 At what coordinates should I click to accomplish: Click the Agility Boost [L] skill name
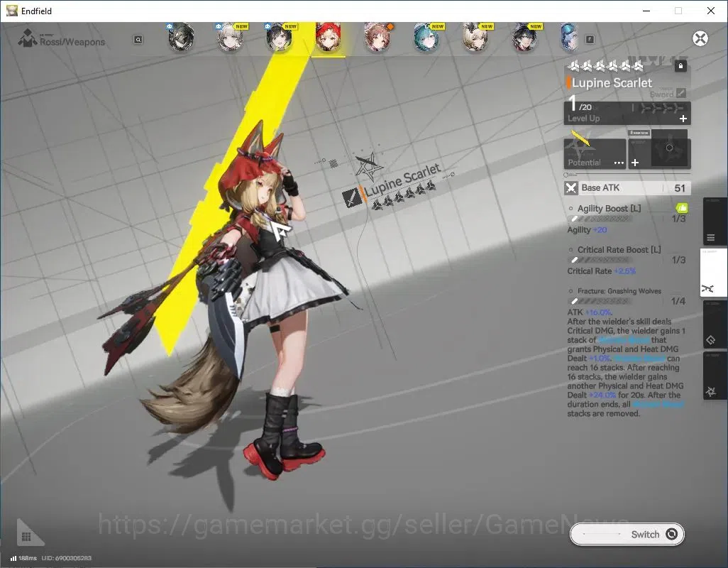point(609,209)
